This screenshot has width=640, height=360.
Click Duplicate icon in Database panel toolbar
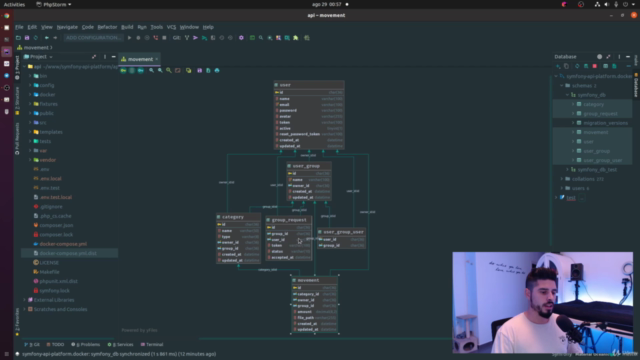pyautogui.click(x=566, y=66)
